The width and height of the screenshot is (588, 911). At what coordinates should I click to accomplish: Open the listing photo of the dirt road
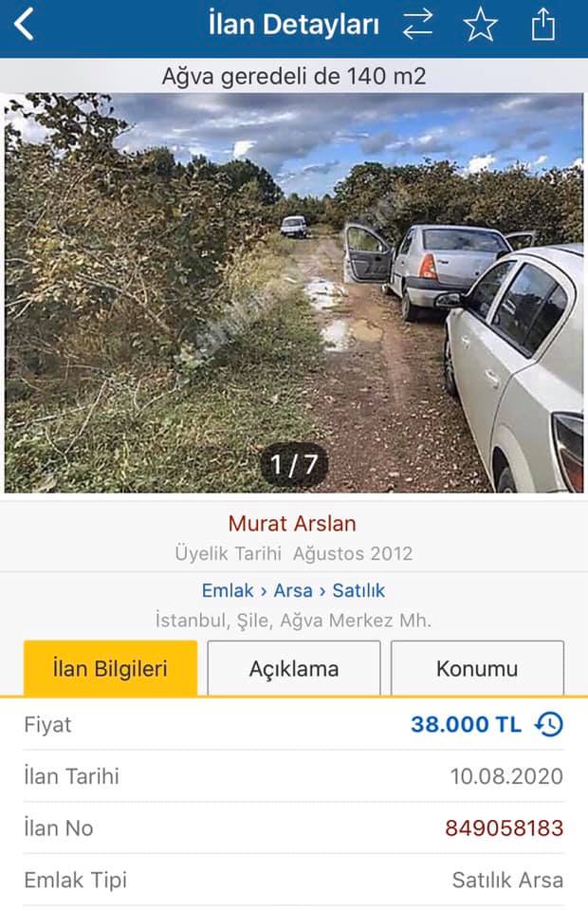[x=294, y=293]
